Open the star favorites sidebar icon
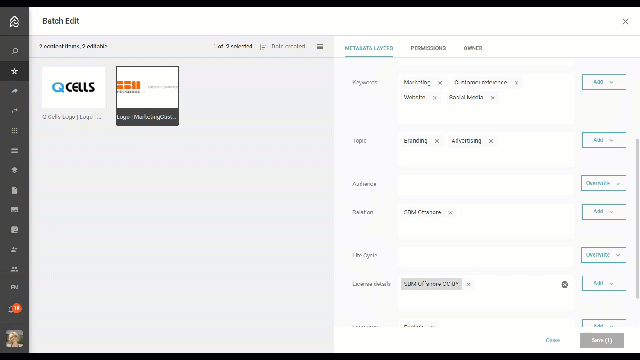640x360 pixels. pyautogui.click(x=14, y=71)
